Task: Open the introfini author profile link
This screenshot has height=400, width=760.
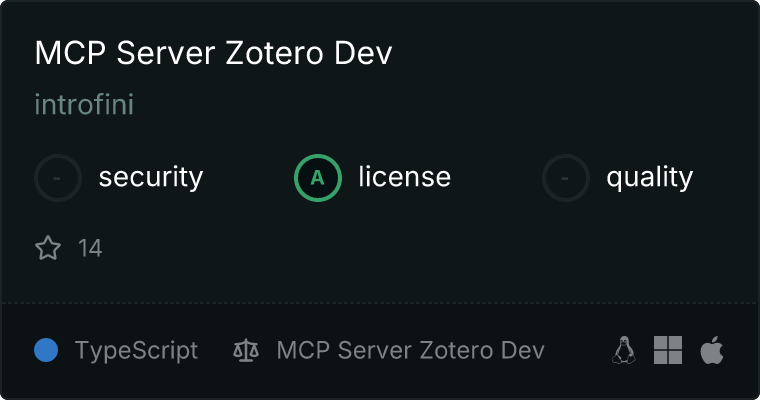Action: tap(84, 105)
